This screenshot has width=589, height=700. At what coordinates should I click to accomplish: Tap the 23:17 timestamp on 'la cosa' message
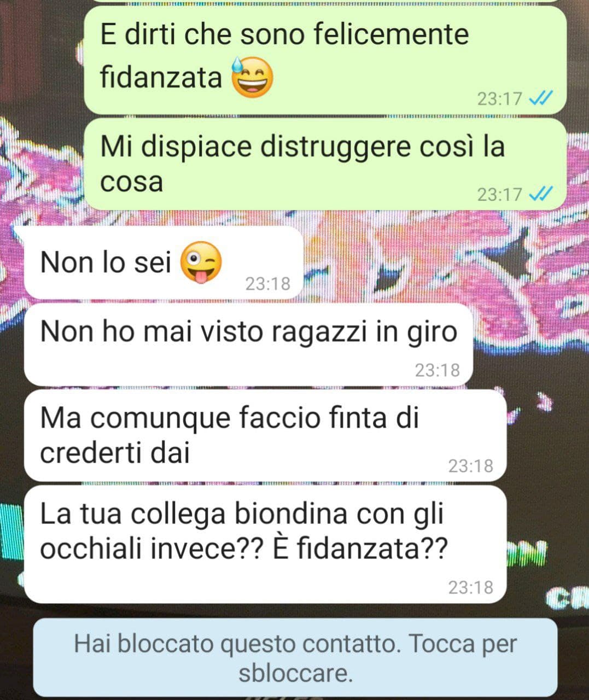coord(500,194)
